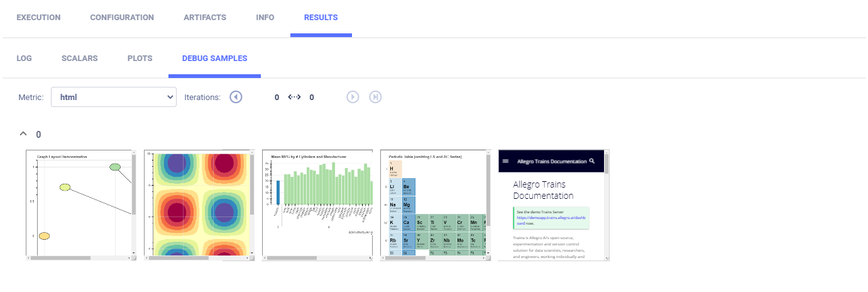
Task: Click hamburger menu in Allegro Trains preview
Action: point(506,162)
